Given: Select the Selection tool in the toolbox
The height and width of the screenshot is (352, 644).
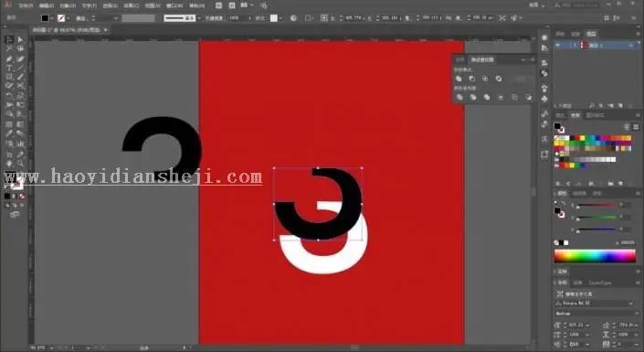Looking at the screenshot, I should (9, 39).
